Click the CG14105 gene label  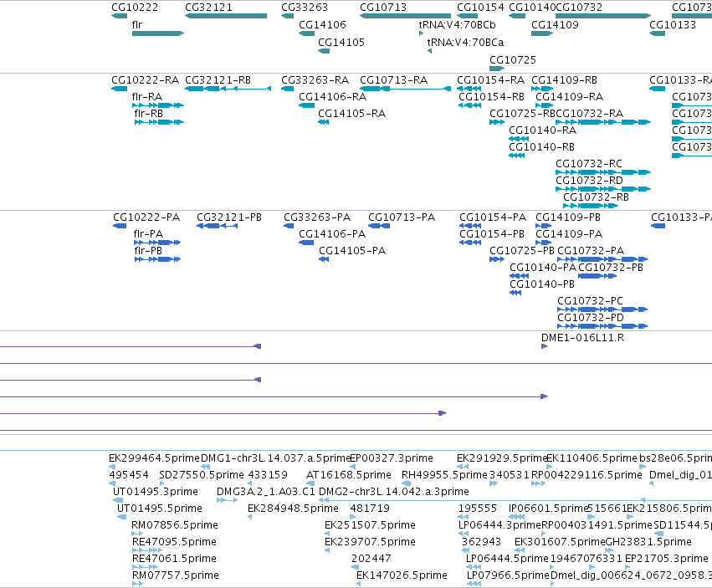pyautogui.click(x=341, y=42)
